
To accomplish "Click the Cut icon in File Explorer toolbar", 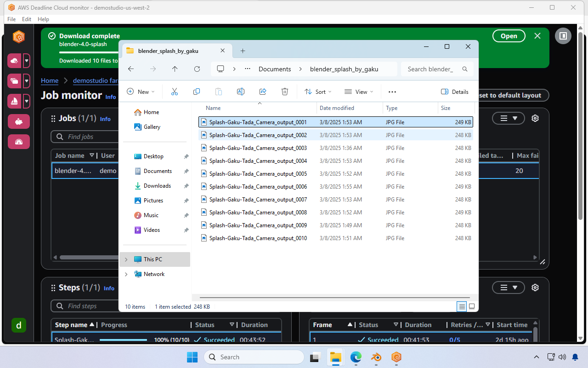I will [x=175, y=92].
